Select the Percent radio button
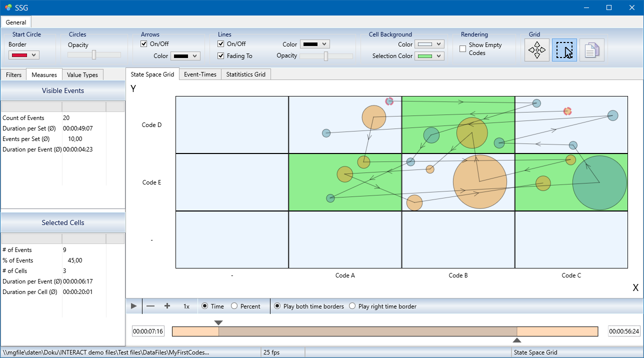The height and width of the screenshot is (358, 644). click(234, 306)
